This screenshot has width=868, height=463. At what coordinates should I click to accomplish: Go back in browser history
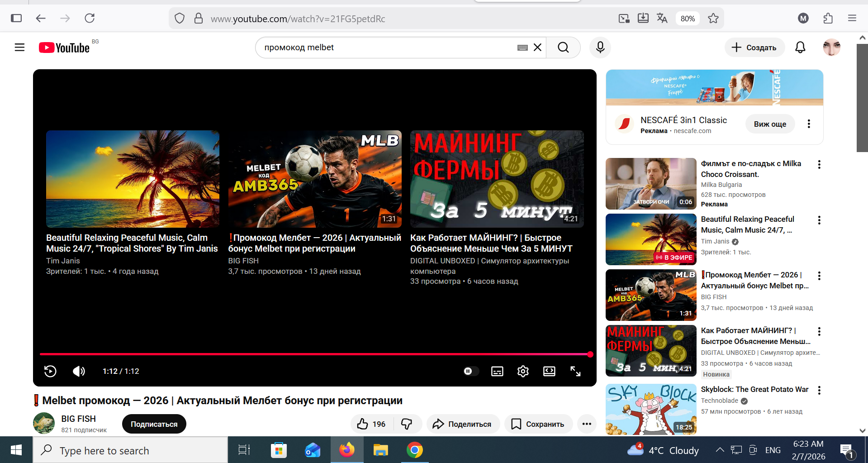tap(41, 18)
